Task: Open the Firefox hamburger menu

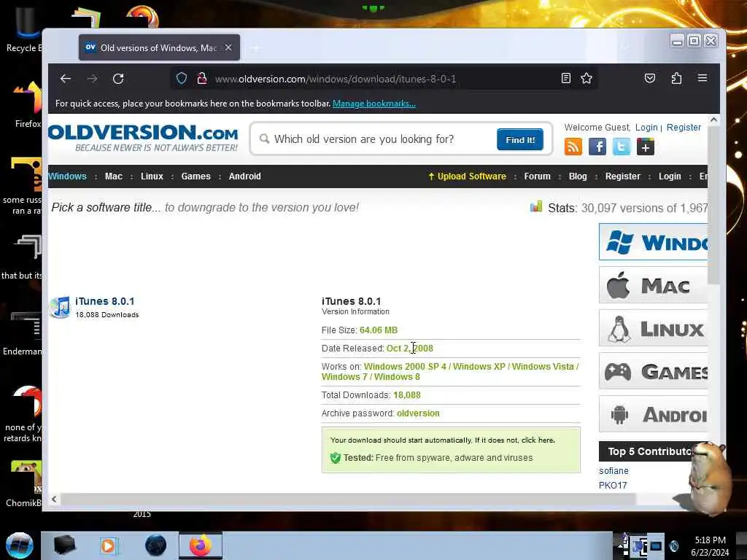Action: pos(703,77)
